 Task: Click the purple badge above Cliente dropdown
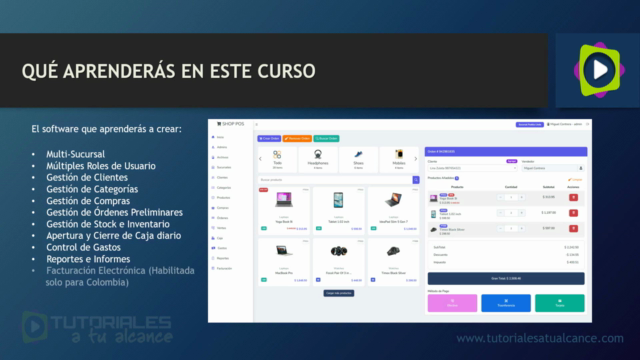(x=511, y=161)
